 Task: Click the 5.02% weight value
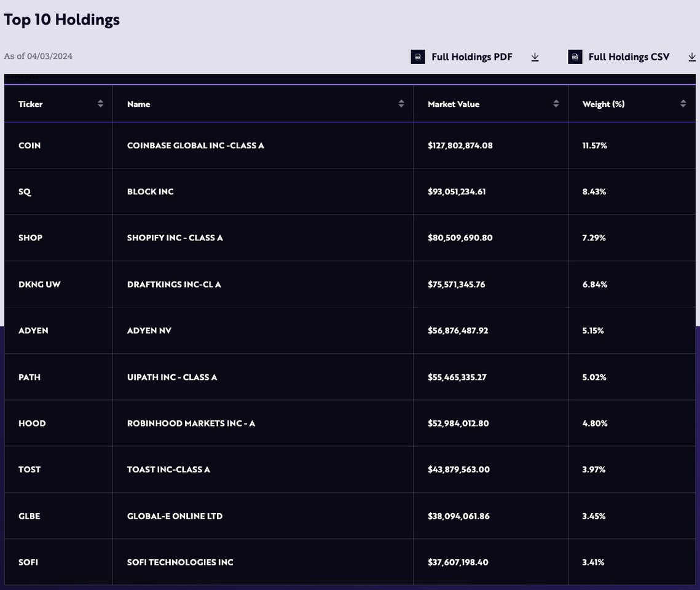click(594, 377)
